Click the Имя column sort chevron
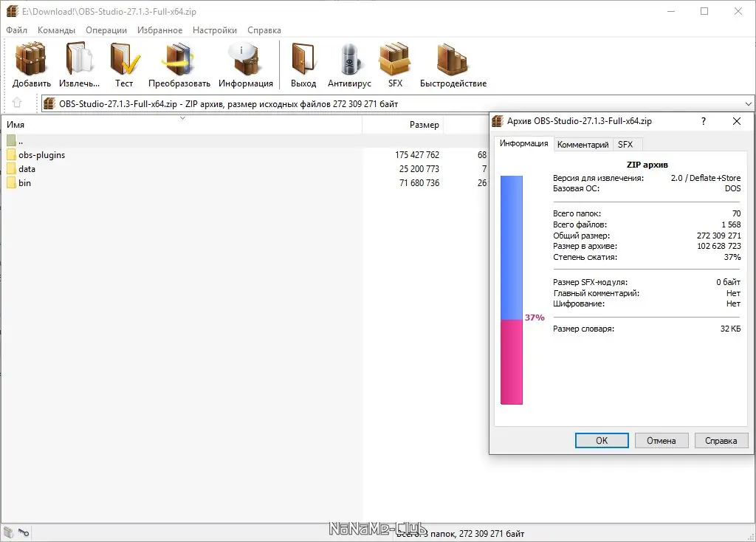This screenshot has height=542, width=756. 183,117
